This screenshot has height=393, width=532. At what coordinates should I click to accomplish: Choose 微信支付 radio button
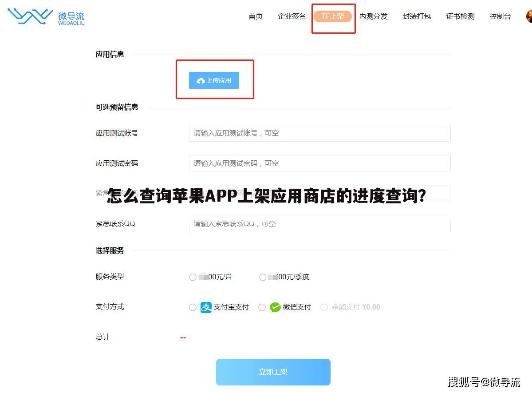pos(262,307)
